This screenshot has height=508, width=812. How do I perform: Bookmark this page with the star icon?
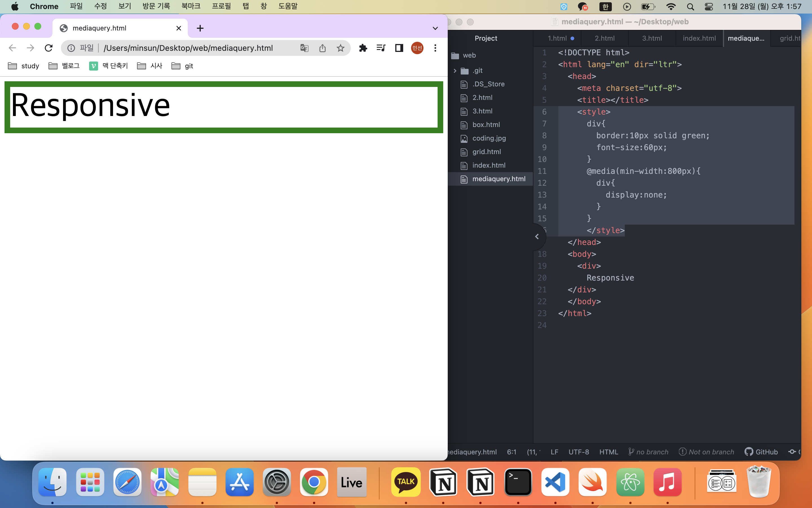tap(341, 48)
